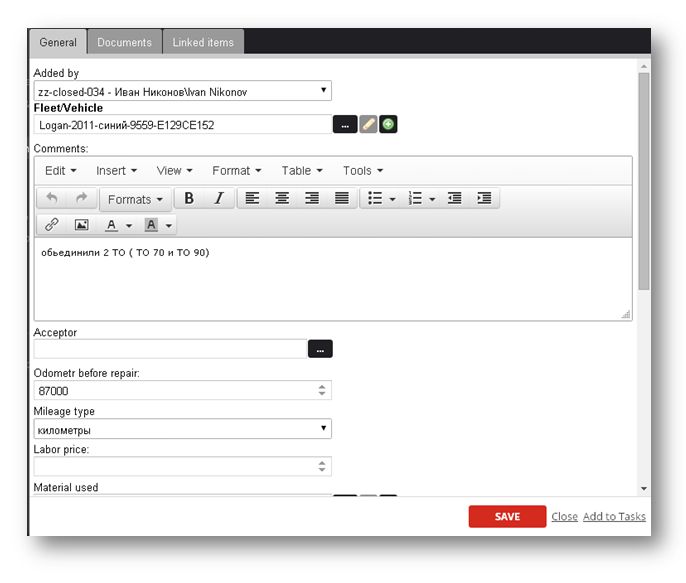This screenshot has width=686, height=583.
Task: Align comment text right
Action: point(312,199)
